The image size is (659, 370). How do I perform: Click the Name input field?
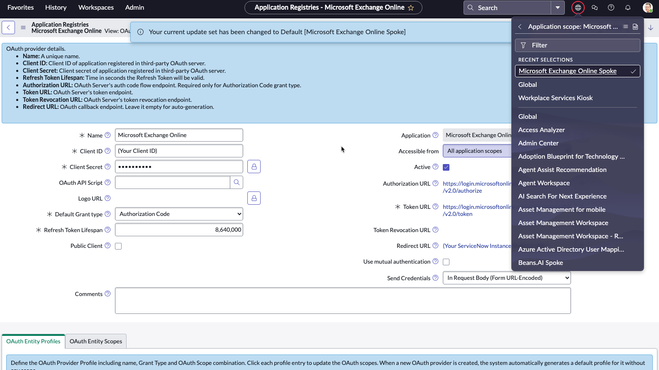tap(179, 135)
